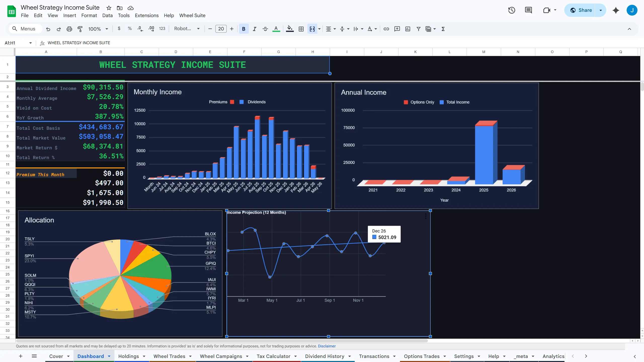Open the borders tool
644x362 pixels.
(301, 29)
